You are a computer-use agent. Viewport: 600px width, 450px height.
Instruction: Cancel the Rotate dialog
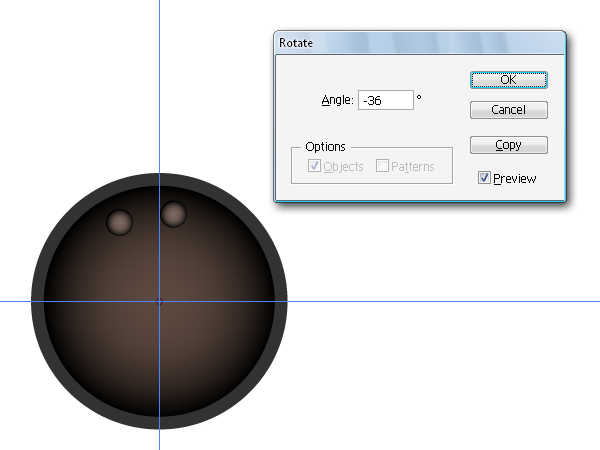509,110
